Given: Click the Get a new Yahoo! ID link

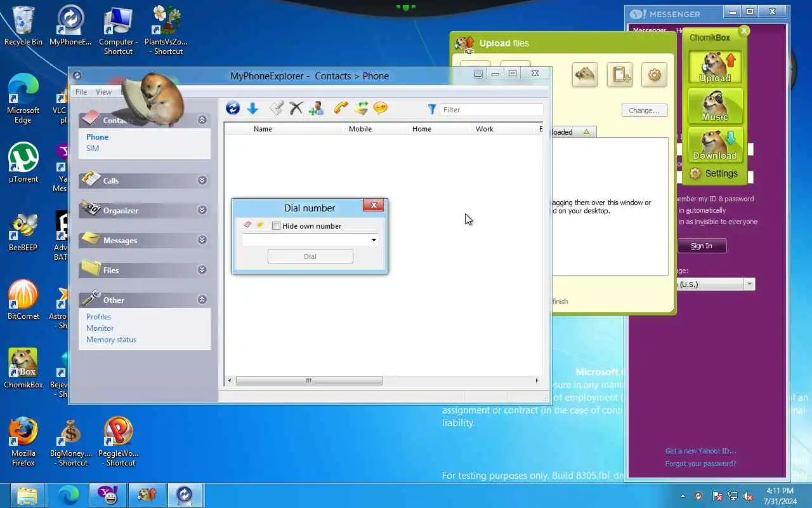Looking at the screenshot, I should tap(701, 451).
